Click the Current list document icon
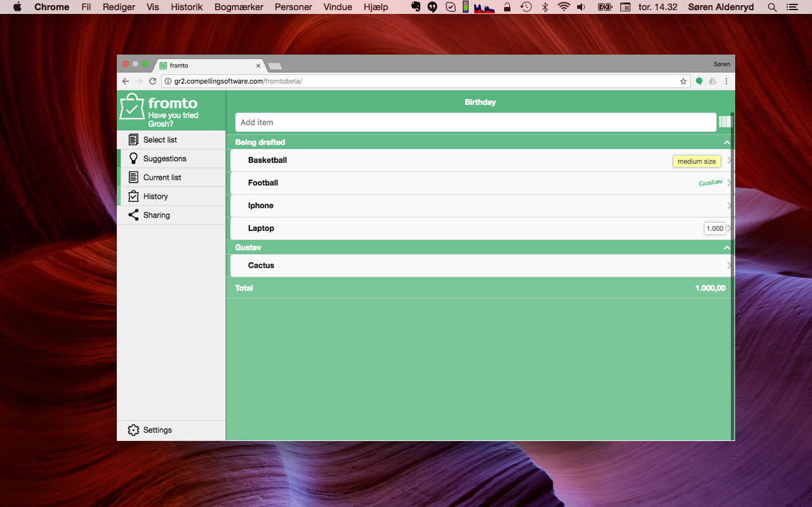The height and width of the screenshot is (507, 812). (x=133, y=178)
